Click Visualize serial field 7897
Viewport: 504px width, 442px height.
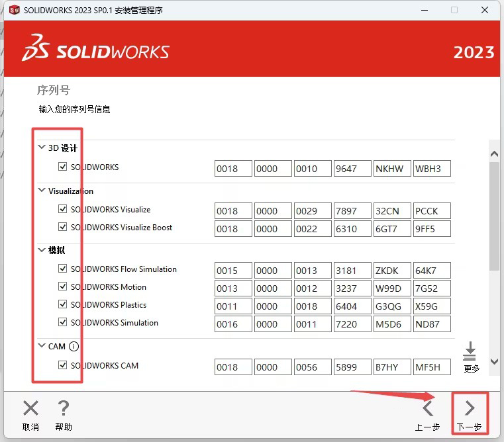[352, 210]
